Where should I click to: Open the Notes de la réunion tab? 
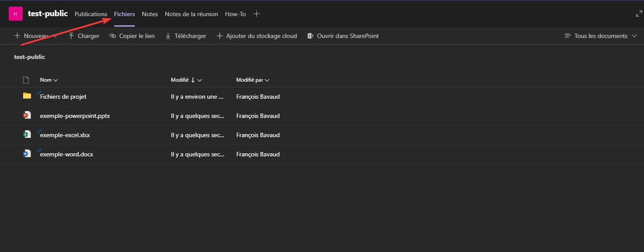coord(191,14)
